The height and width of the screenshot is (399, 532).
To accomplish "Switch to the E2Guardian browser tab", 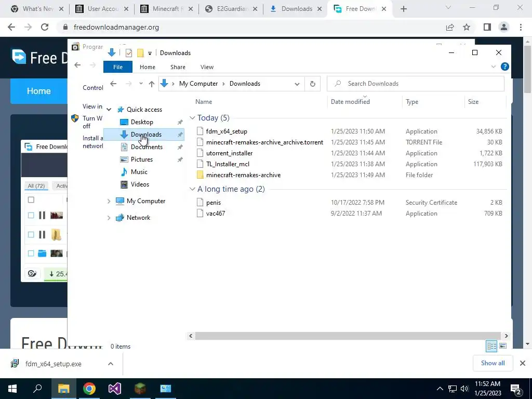I will (231, 9).
